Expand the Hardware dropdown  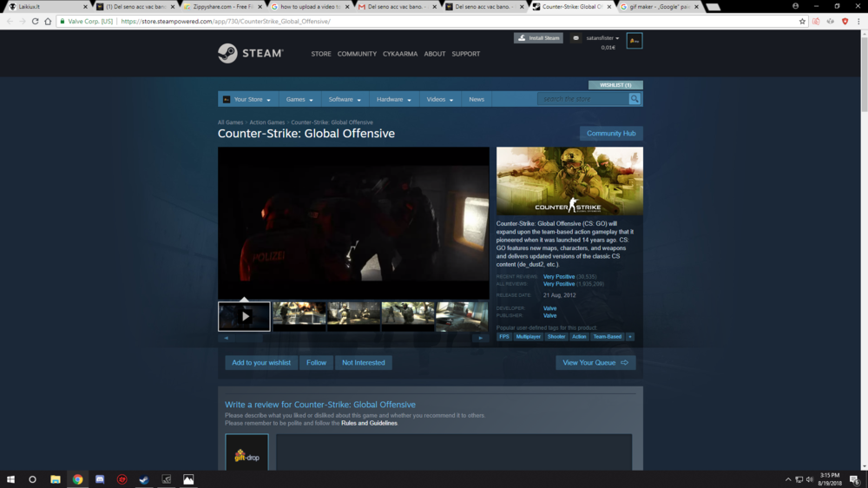[x=393, y=99]
